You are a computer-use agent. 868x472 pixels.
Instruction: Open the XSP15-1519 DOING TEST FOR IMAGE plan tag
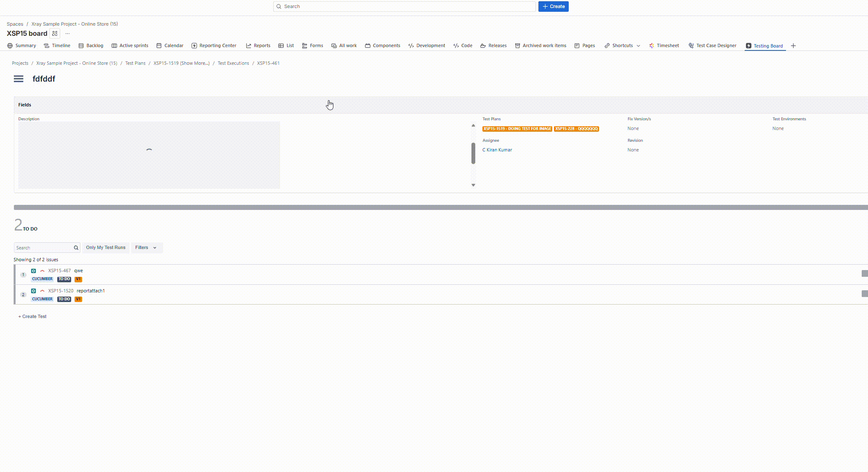(517, 129)
